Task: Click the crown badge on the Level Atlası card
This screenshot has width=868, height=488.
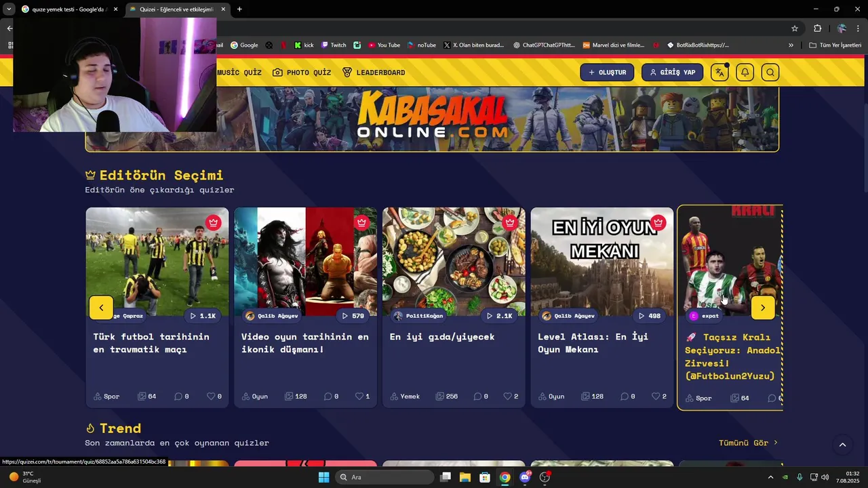Action: click(x=658, y=222)
